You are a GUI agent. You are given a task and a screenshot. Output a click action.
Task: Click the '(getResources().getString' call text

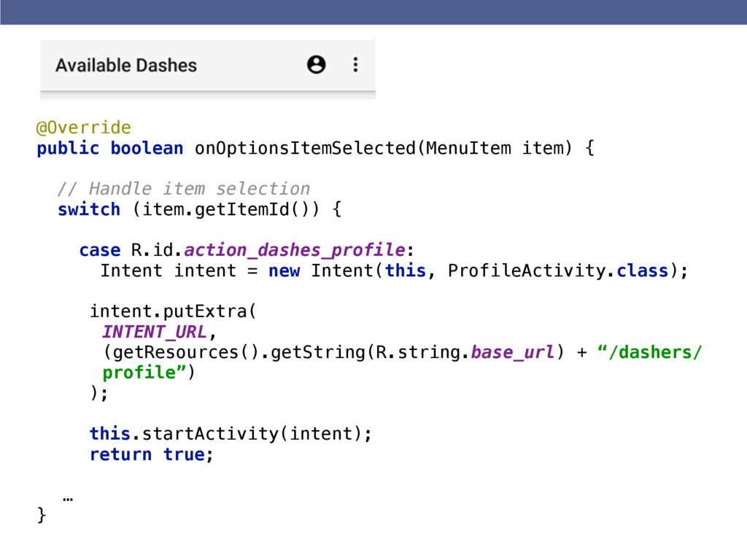234,352
